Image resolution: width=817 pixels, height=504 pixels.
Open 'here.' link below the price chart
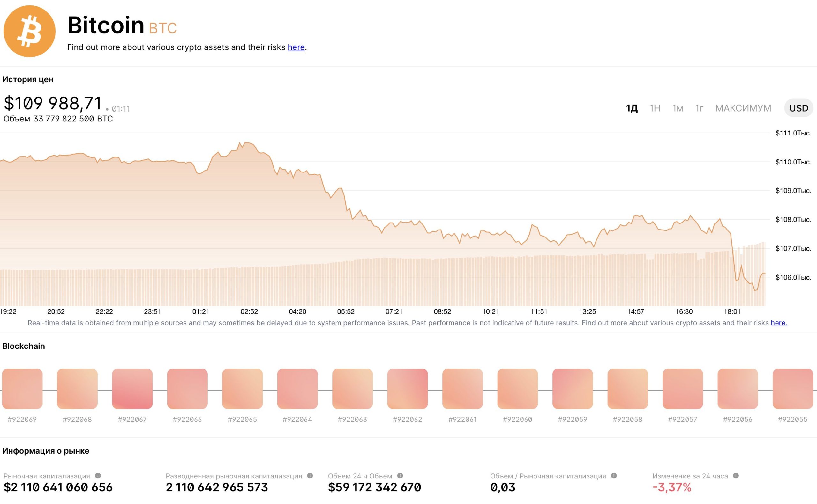point(779,323)
